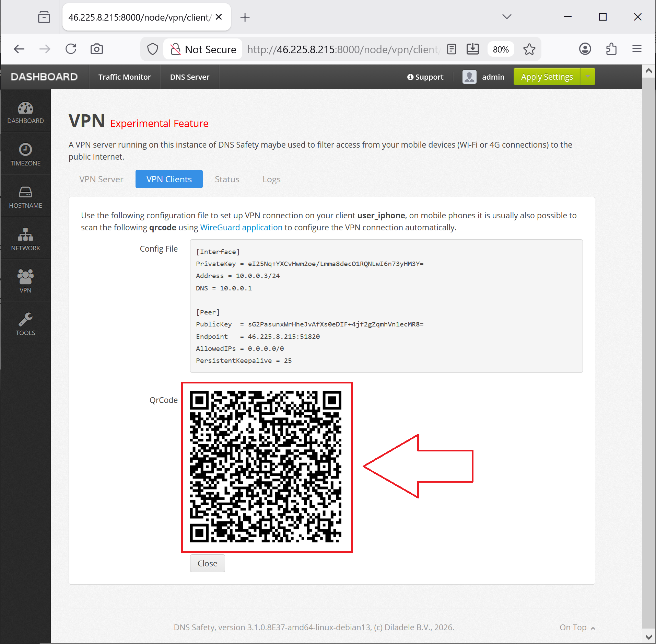656x644 pixels.
Task: Open the Firefox account icon
Action: 585,49
